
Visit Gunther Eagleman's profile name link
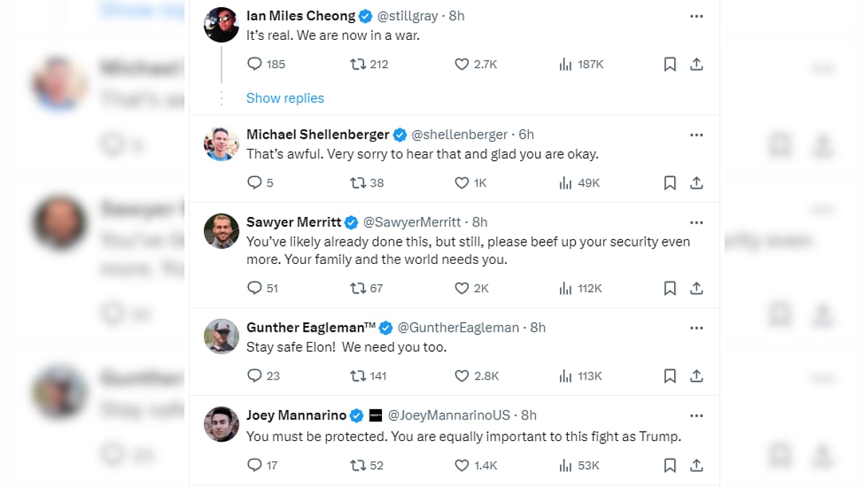point(310,328)
